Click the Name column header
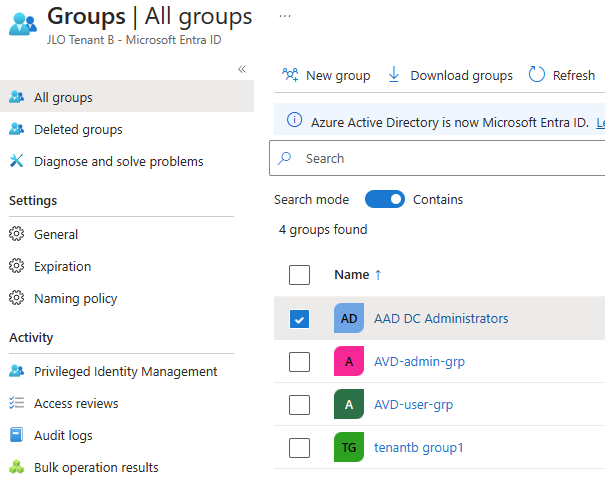 (352, 275)
